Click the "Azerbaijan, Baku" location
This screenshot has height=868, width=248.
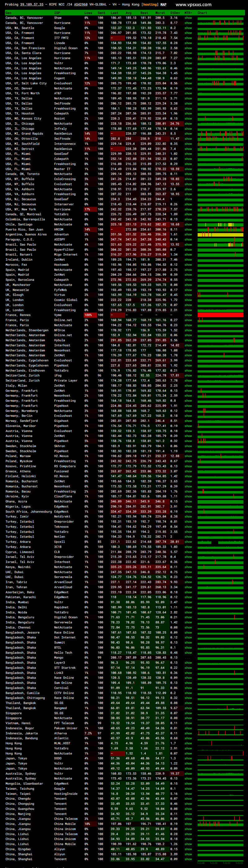click(x=20, y=592)
